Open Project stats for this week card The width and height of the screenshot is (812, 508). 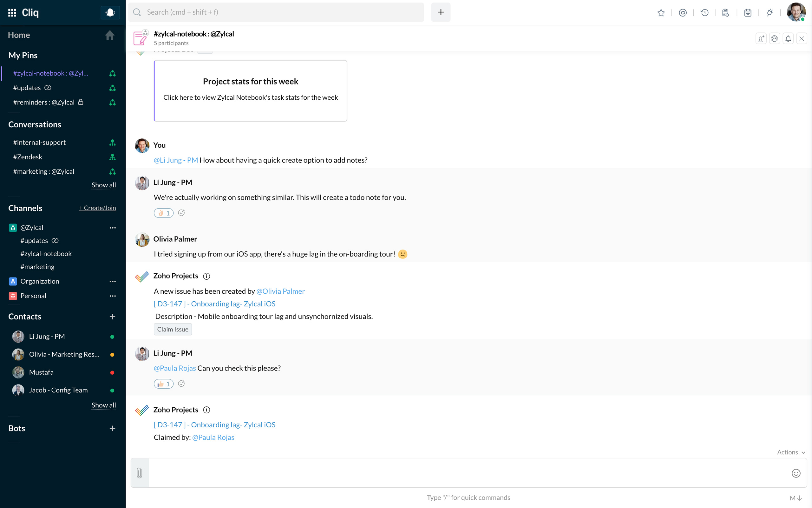(x=250, y=91)
